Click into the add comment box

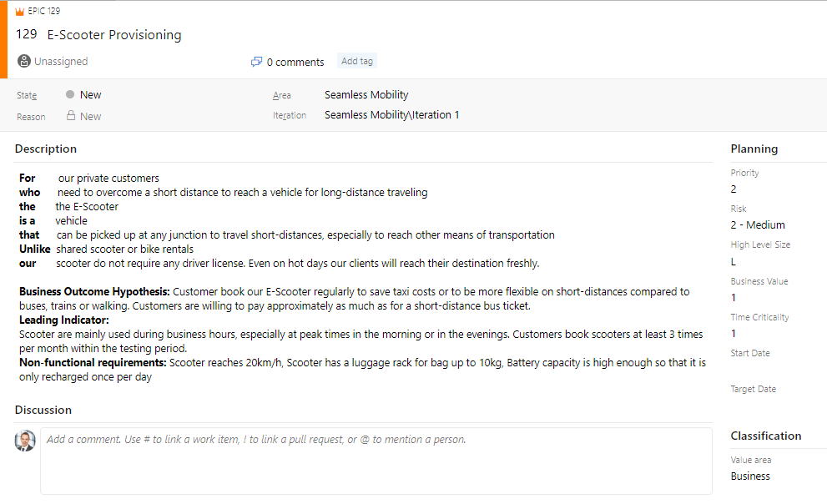376,461
